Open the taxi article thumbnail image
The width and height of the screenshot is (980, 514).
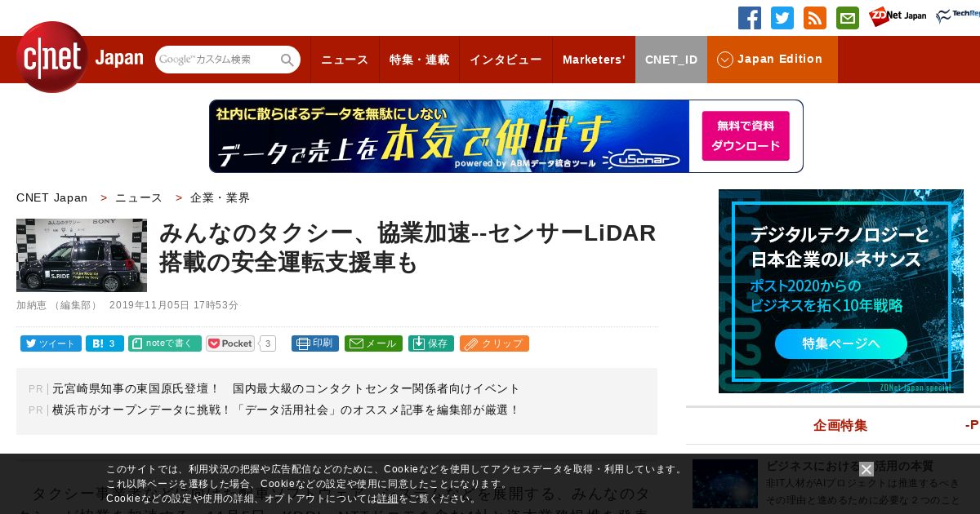pyautogui.click(x=82, y=255)
